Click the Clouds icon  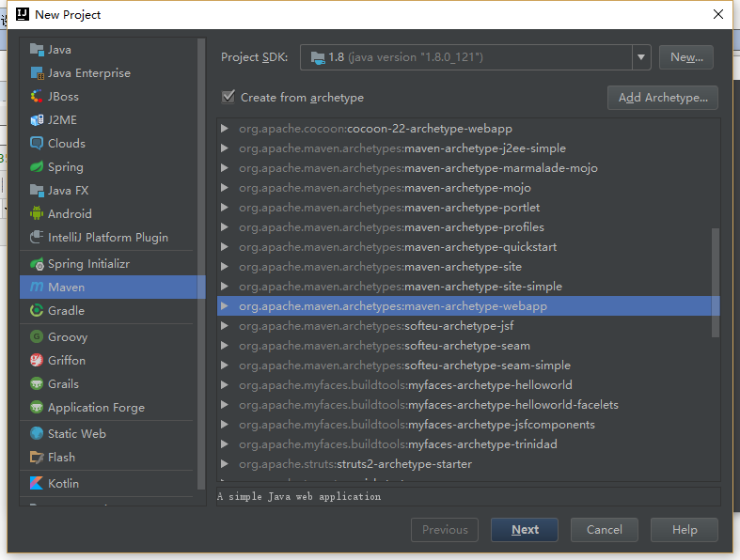point(37,144)
